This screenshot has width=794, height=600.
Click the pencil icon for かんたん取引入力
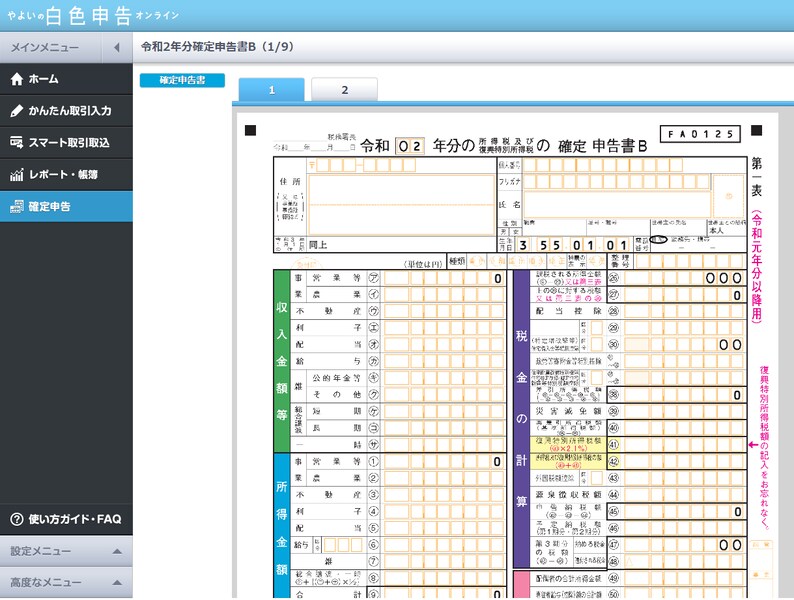(x=17, y=111)
